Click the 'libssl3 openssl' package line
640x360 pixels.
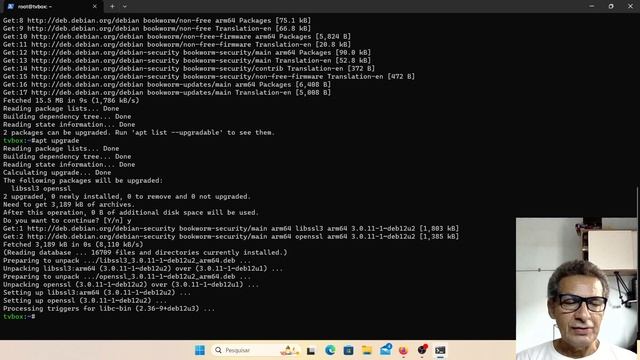pos(41,189)
